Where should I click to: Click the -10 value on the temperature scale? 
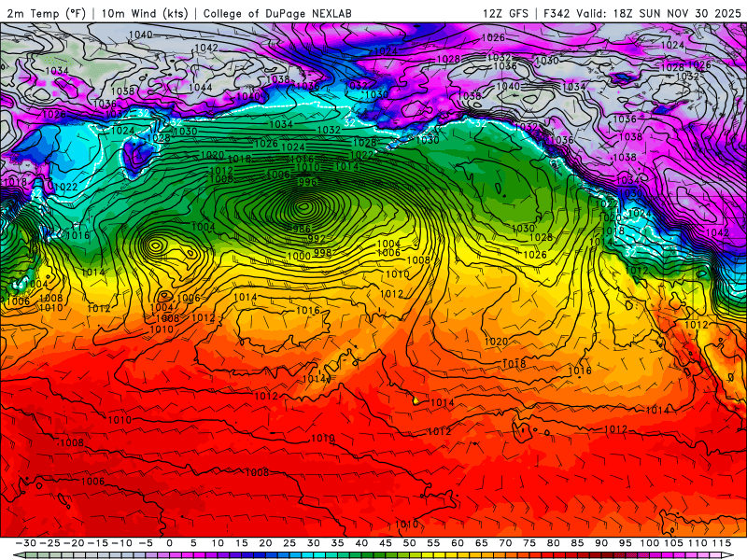121,543
